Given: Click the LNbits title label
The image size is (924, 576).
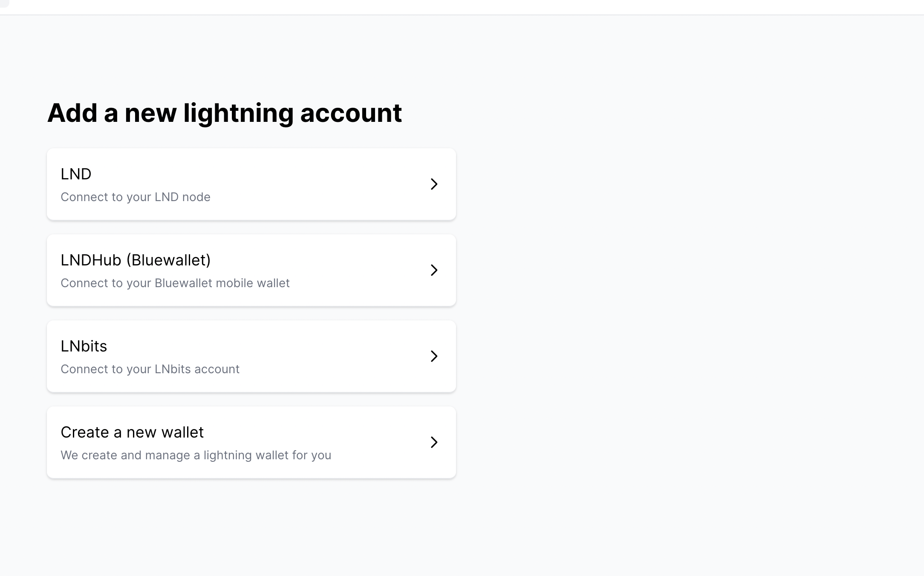Looking at the screenshot, I should (84, 346).
